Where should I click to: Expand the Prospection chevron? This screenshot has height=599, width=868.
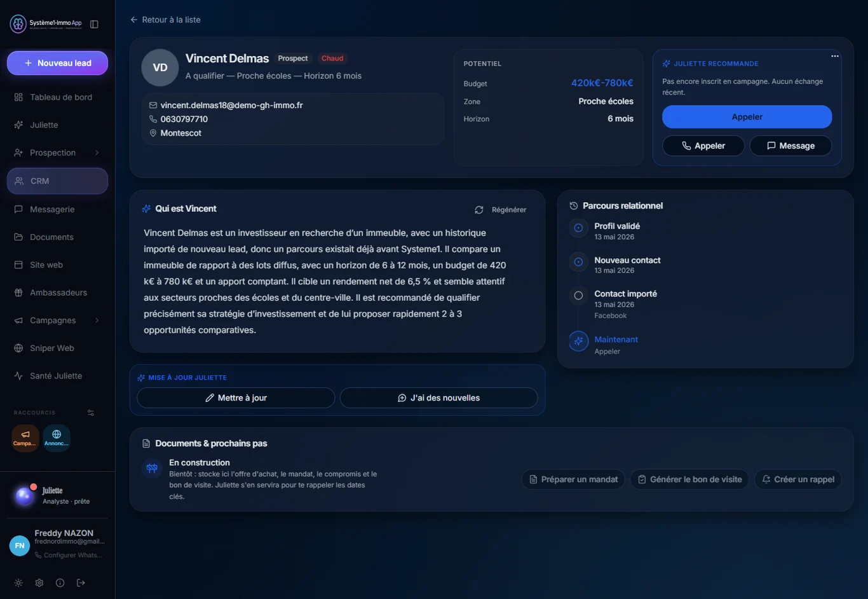tap(97, 153)
